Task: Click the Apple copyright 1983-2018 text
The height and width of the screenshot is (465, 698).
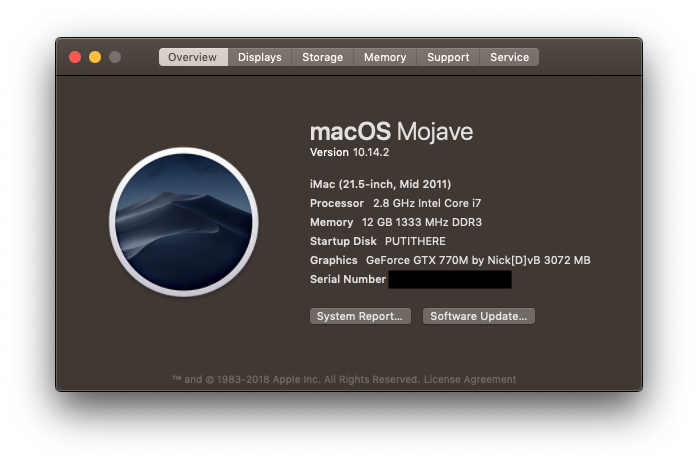Action: (296, 380)
